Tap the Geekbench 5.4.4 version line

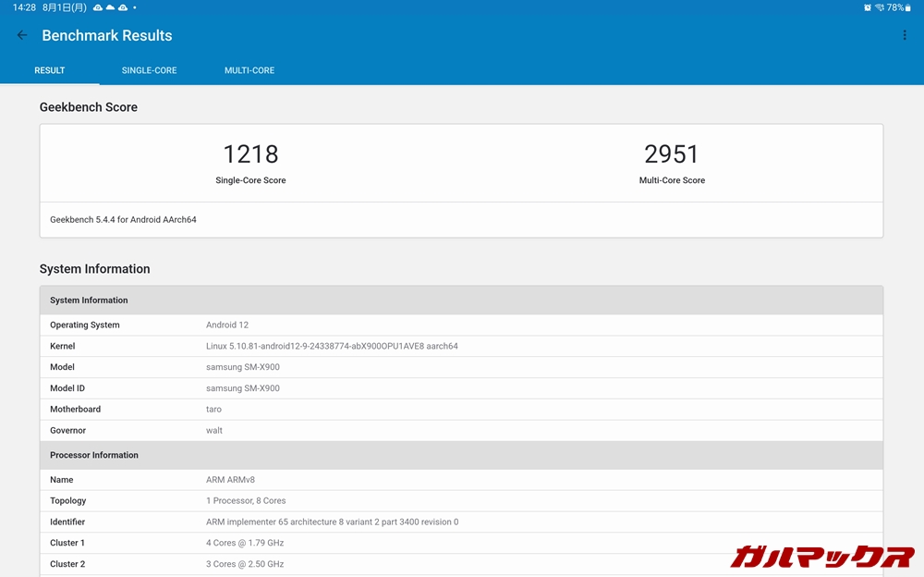tap(123, 220)
